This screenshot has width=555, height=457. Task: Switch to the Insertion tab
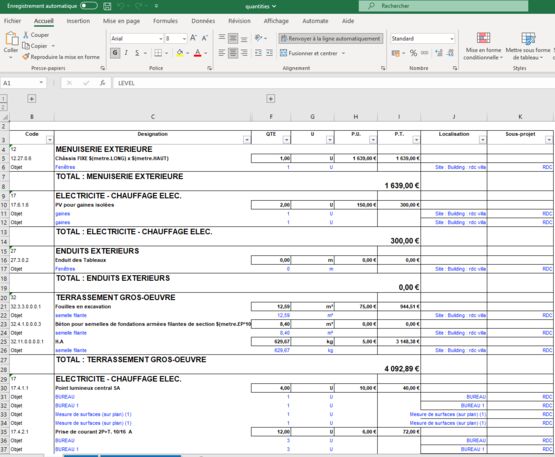[x=78, y=21]
